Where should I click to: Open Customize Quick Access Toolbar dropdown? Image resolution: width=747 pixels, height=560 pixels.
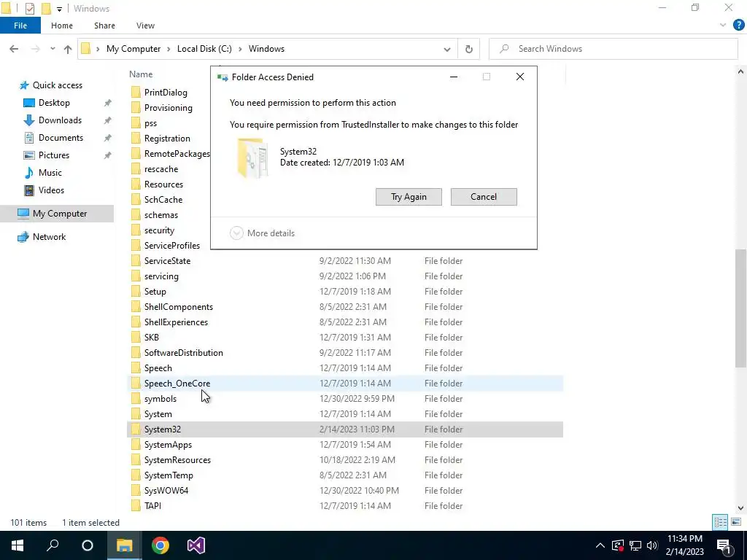tap(59, 9)
